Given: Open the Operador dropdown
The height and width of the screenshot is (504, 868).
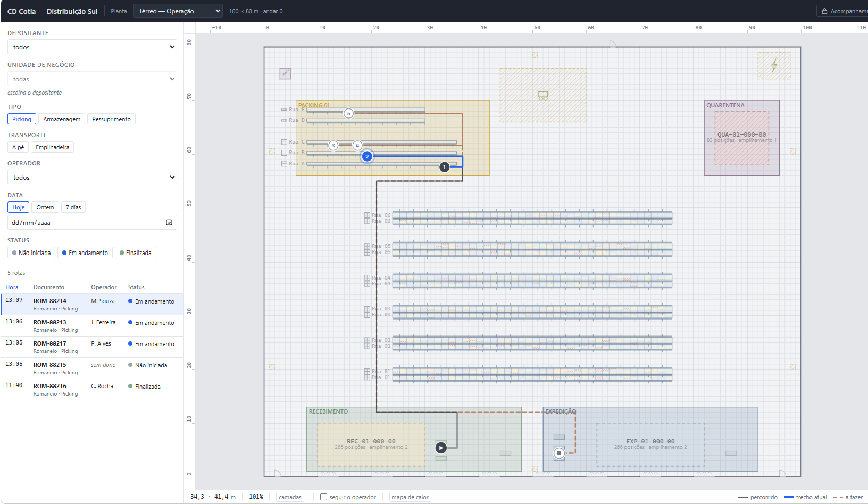Looking at the screenshot, I should 92,177.
